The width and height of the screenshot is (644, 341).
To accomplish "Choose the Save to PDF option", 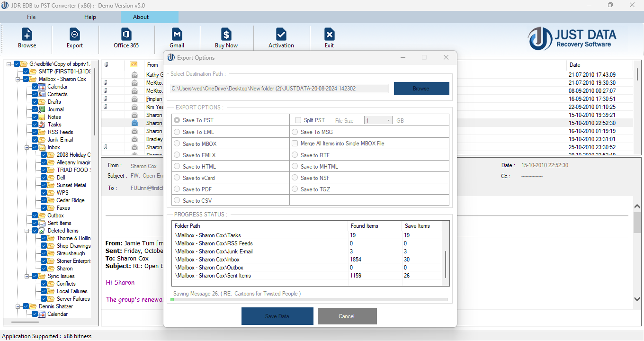I will click(177, 189).
